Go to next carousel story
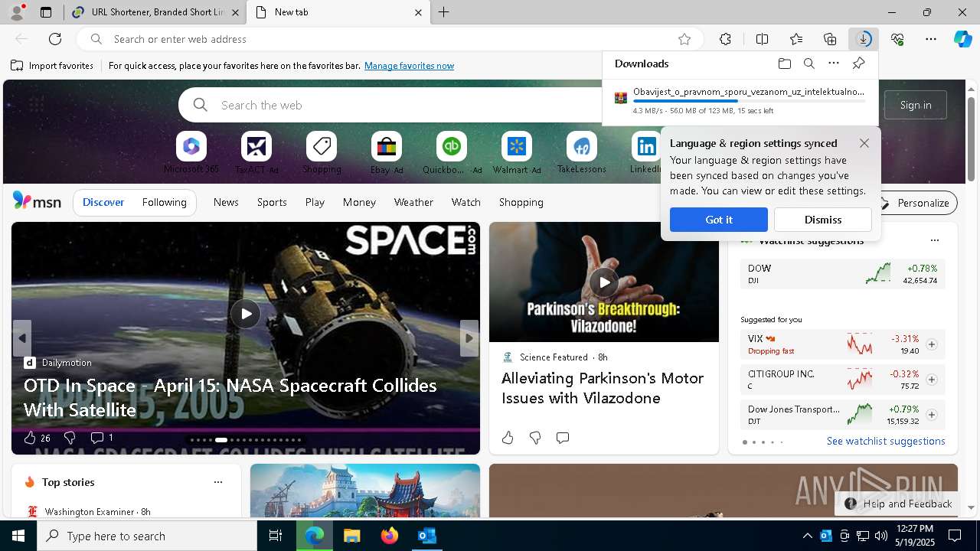The width and height of the screenshot is (980, 551). click(469, 338)
